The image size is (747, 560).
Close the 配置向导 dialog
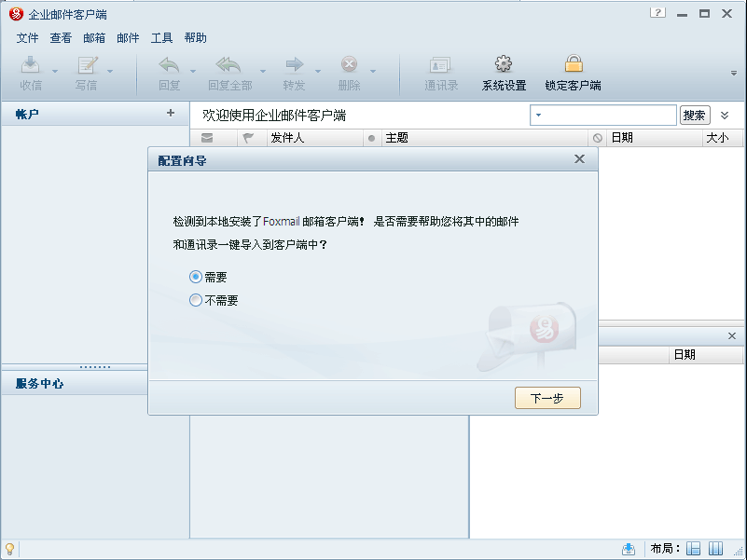[579, 159]
